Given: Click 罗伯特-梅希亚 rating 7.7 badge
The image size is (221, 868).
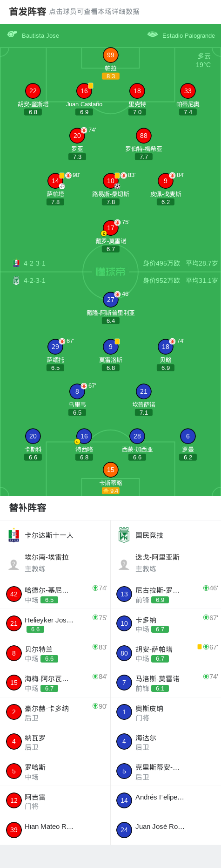Looking at the screenshot, I should tap(143, 157).
